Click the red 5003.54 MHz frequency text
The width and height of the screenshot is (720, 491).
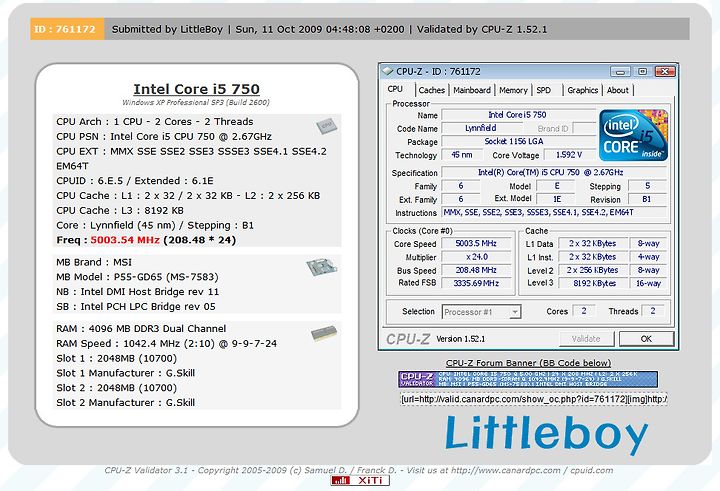125,240
